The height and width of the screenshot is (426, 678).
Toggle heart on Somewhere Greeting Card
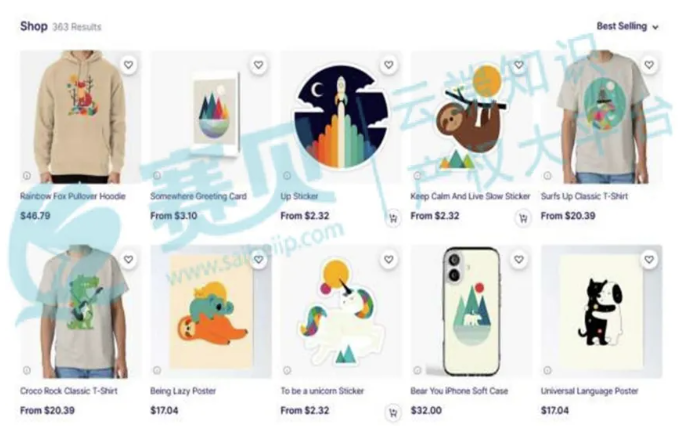(x=259, y=65)
